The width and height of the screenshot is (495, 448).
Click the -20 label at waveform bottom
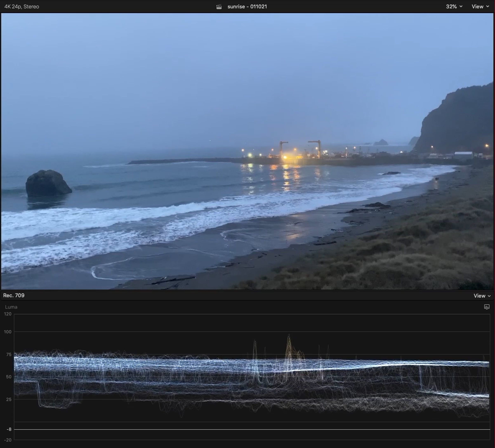[x=8, y=440]
